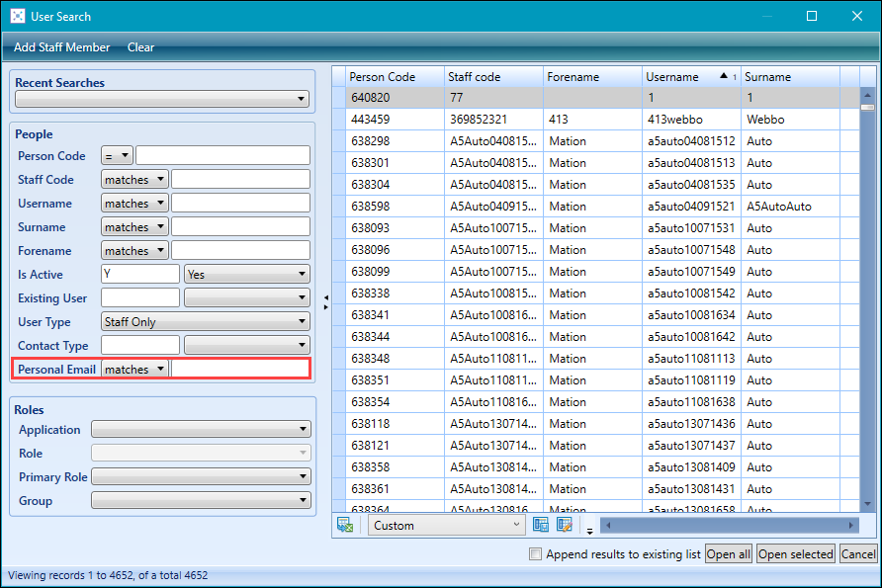Open the Recent Searches dropdown
The height and width of the screenshot is (588, 882).
click(162, 99)
